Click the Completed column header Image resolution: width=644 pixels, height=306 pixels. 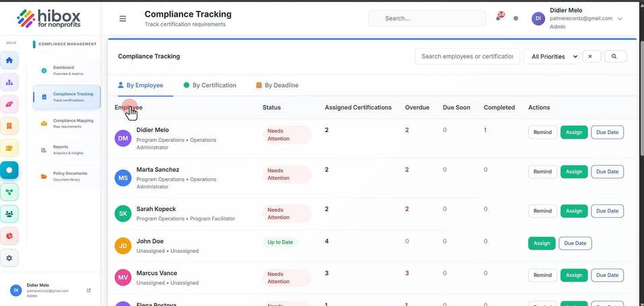[x=499, y=108]
